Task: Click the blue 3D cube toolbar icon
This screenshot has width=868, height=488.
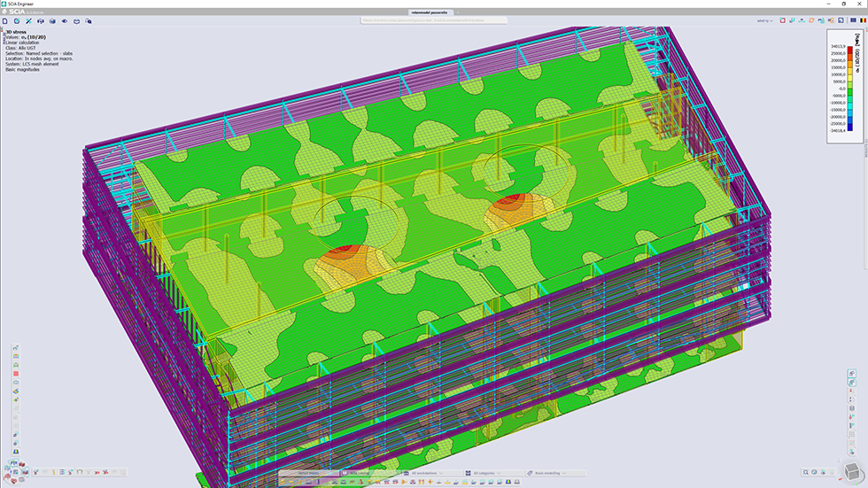Action: point(51,20)
